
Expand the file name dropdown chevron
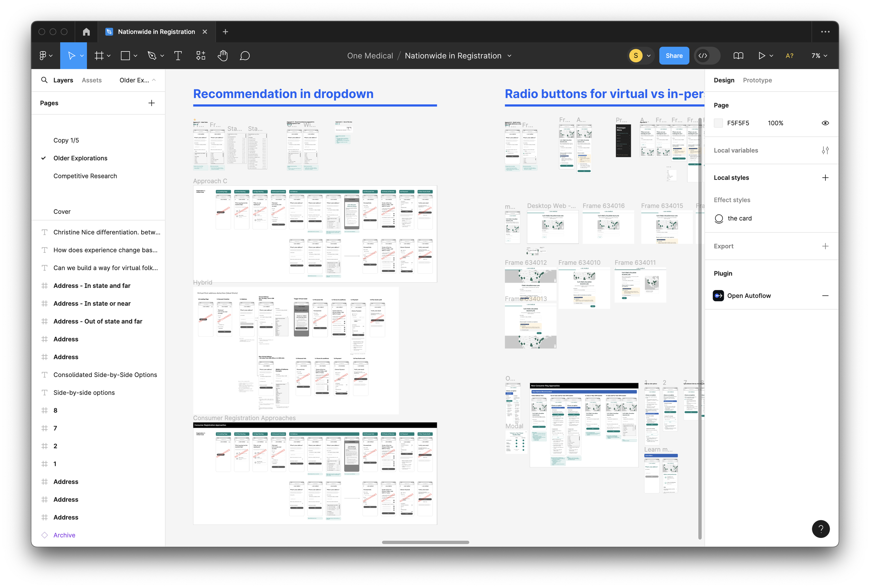coord(509,56)
